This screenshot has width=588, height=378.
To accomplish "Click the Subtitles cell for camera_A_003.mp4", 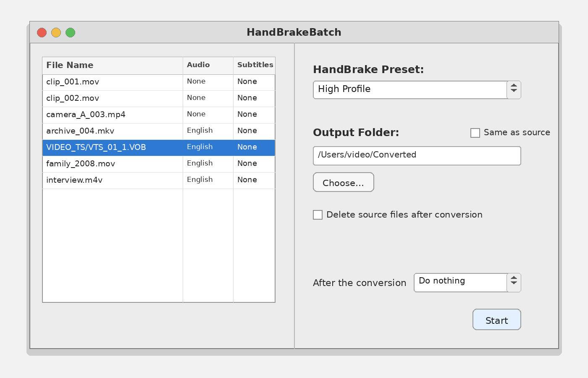I will [254, 115].
